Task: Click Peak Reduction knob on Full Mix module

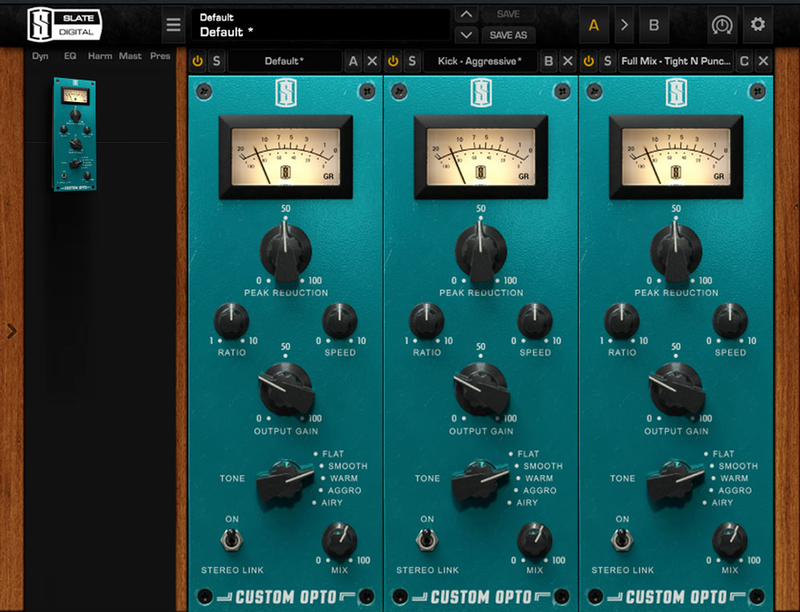Action: [676, 251]
